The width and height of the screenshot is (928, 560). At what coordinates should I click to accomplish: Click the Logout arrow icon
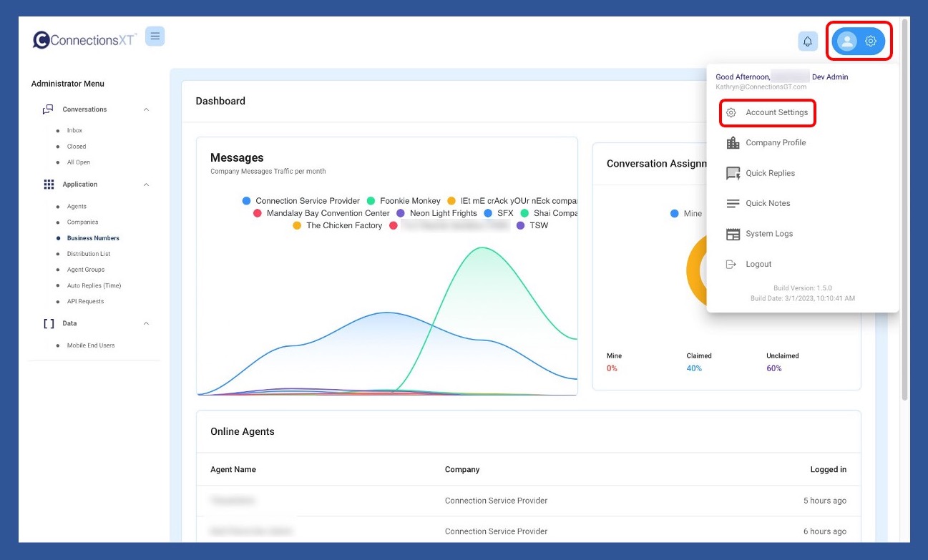(731, 264)
